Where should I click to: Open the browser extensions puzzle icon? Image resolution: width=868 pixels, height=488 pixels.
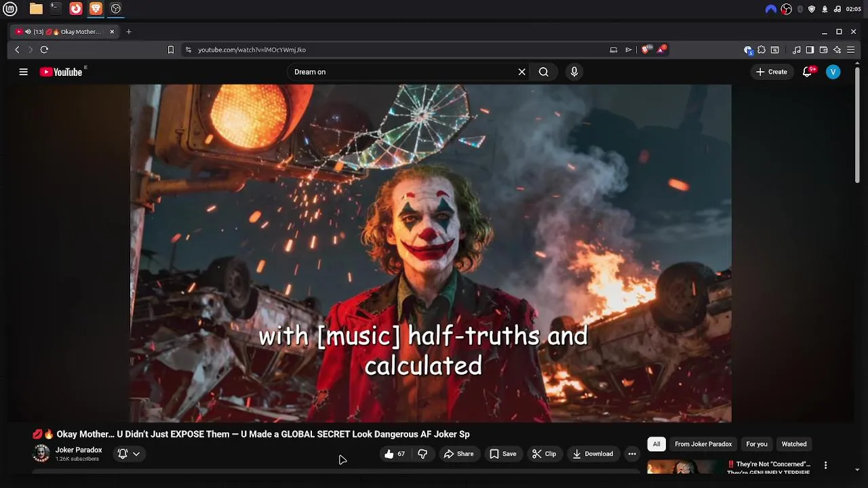pyautogui.click(x=762, y=49)
